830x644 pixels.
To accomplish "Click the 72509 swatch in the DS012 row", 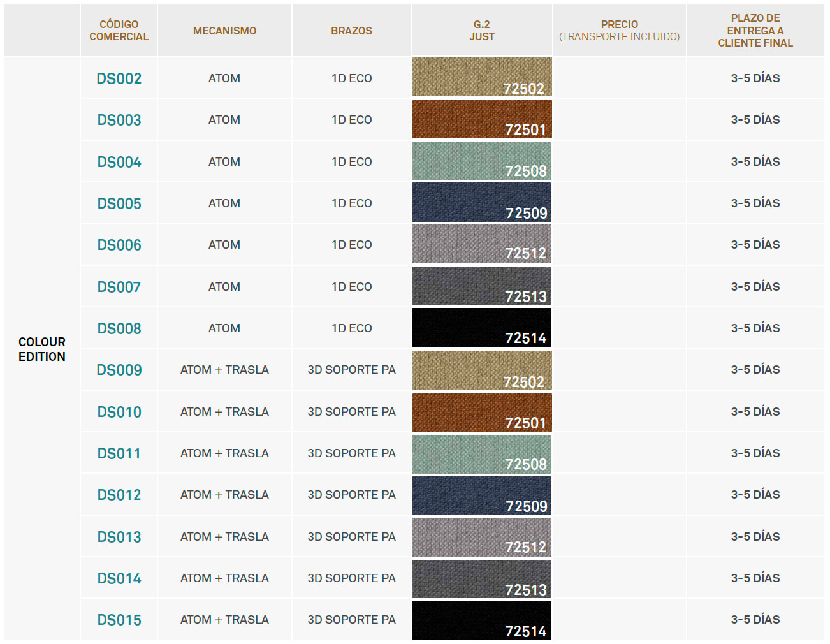I will (x=482, y=495).
